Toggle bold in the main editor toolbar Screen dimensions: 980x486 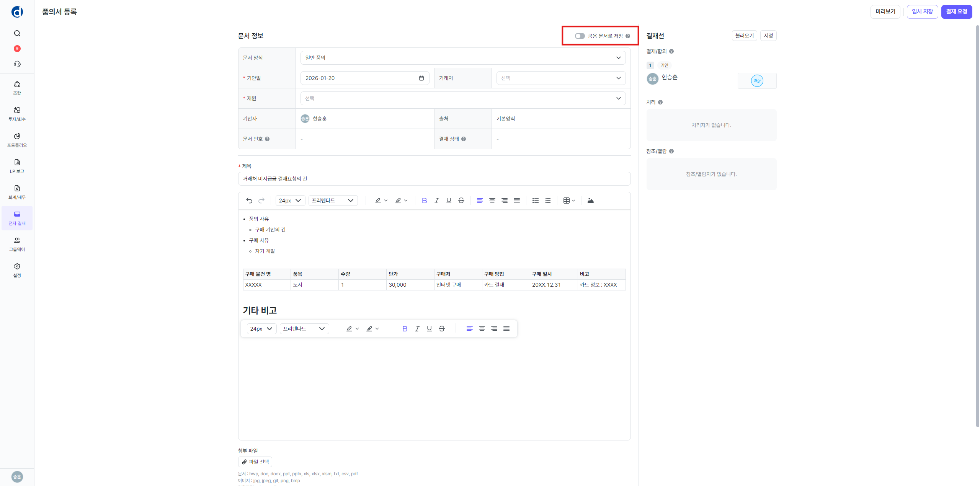424,201
